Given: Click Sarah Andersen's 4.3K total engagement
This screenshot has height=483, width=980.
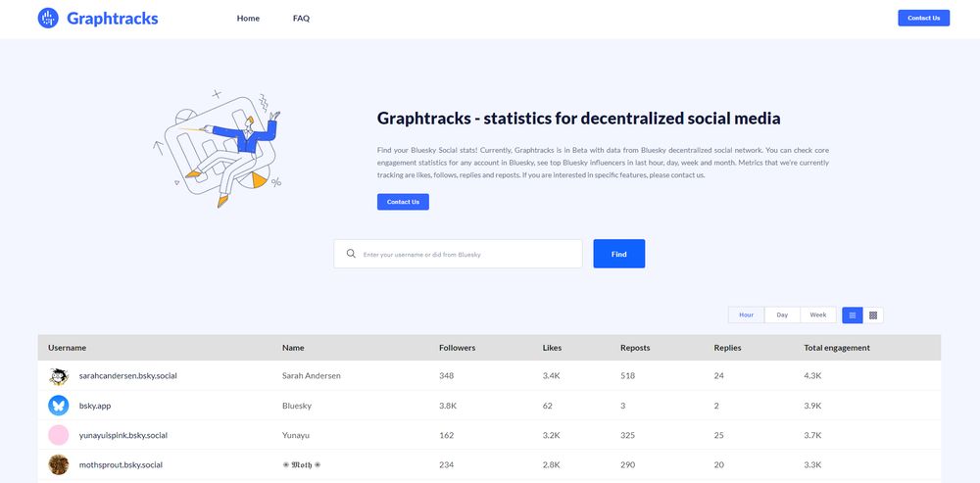Looking at the screenshot, I should 812,376.
